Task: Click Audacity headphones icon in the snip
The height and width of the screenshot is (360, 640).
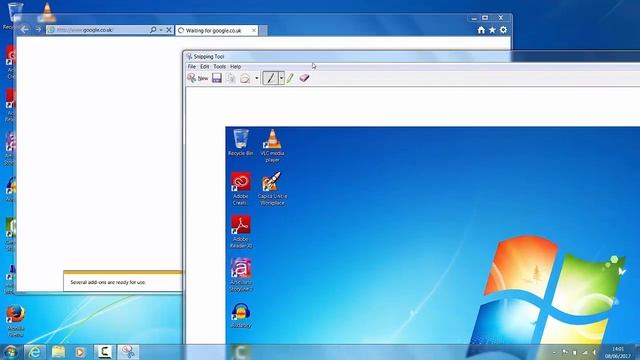Action: 241,315
